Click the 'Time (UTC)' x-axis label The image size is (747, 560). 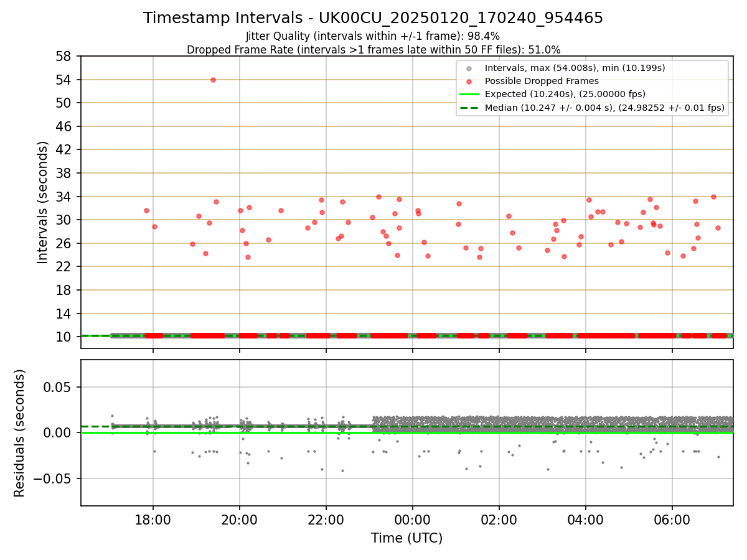click(x=407, y=538)
